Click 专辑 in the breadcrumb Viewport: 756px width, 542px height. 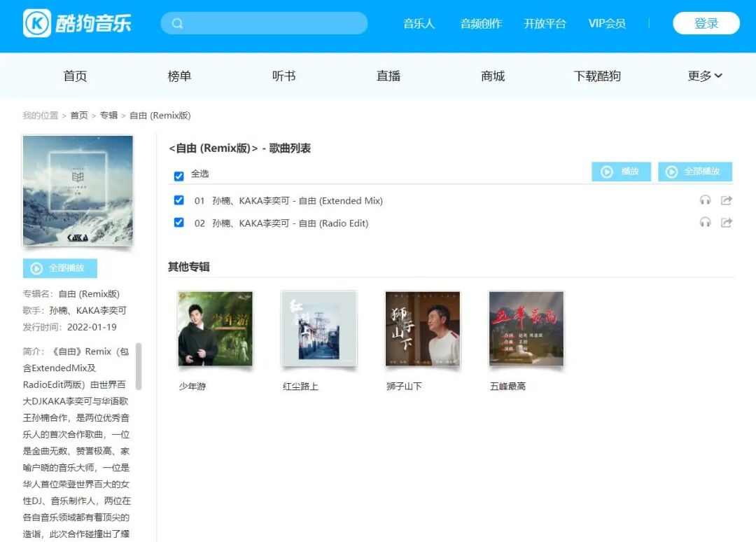click(x=108, y=116)
